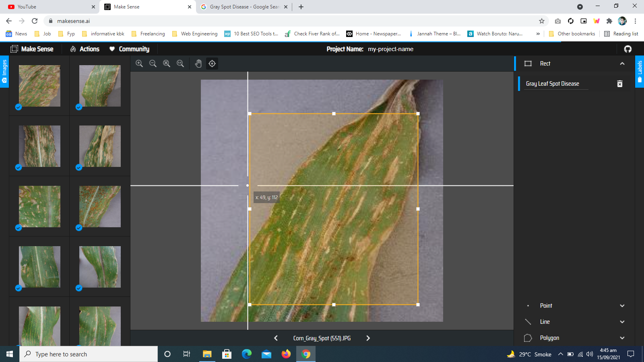Toggle the Images side panel tab
The height and width of the screenshot is (362, 644).
4,71
